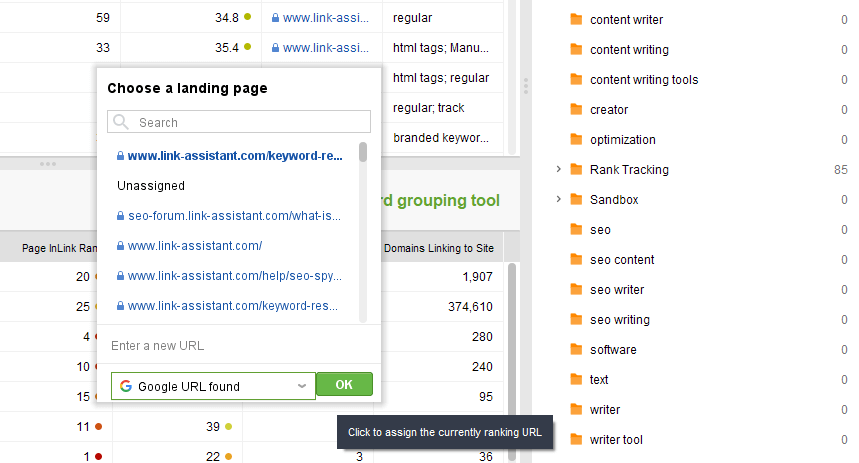859x463 pixels.
Task: Click the seo writing folder icon
Action: click(x=576, y=319)
